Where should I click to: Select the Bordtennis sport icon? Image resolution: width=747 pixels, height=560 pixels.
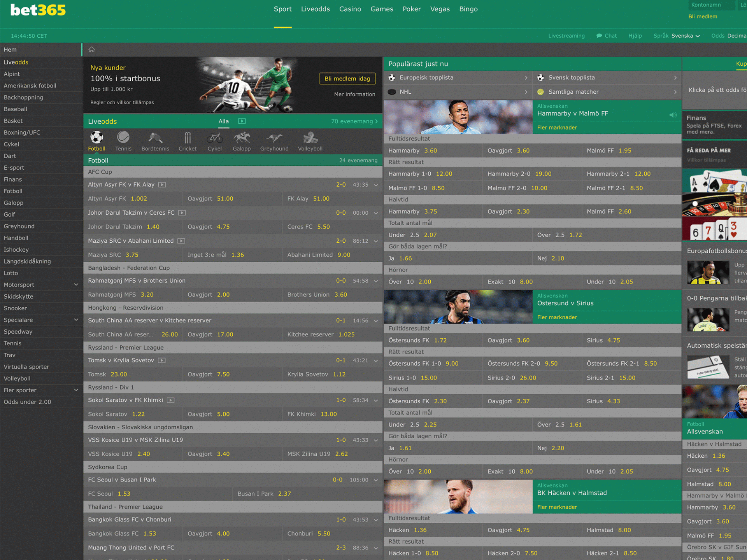(x=155, y=137)
